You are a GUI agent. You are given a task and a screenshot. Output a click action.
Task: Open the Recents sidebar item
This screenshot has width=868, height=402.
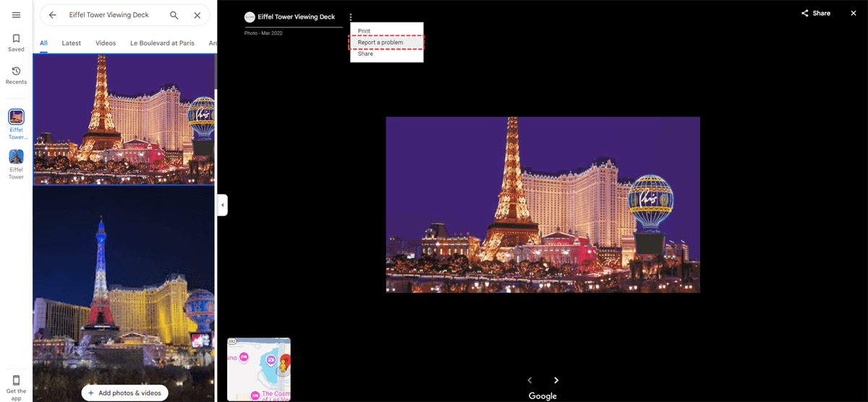[x=16, y=75]
